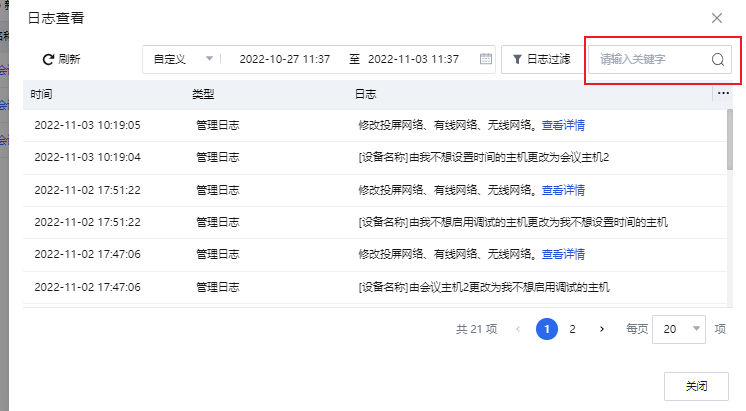Open 查看详情 link for 17:51:22 log

pos(563,190)
